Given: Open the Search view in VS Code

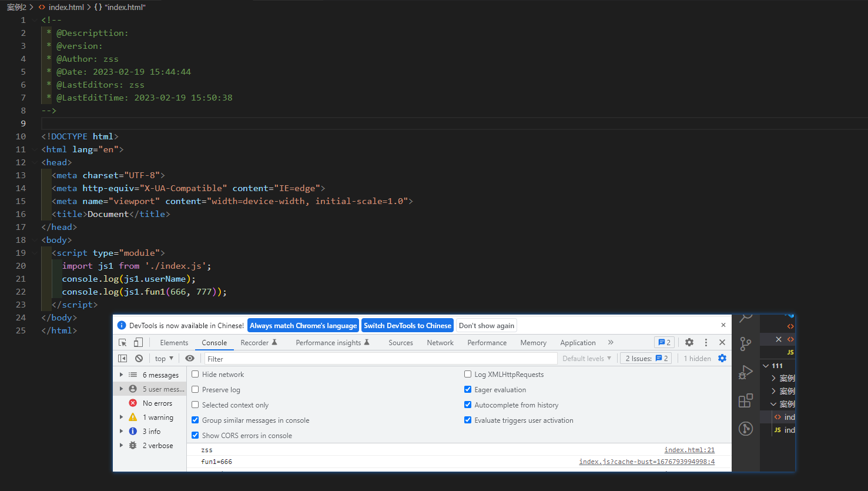Looking at the screenshot, I should [x=746, y=319].
